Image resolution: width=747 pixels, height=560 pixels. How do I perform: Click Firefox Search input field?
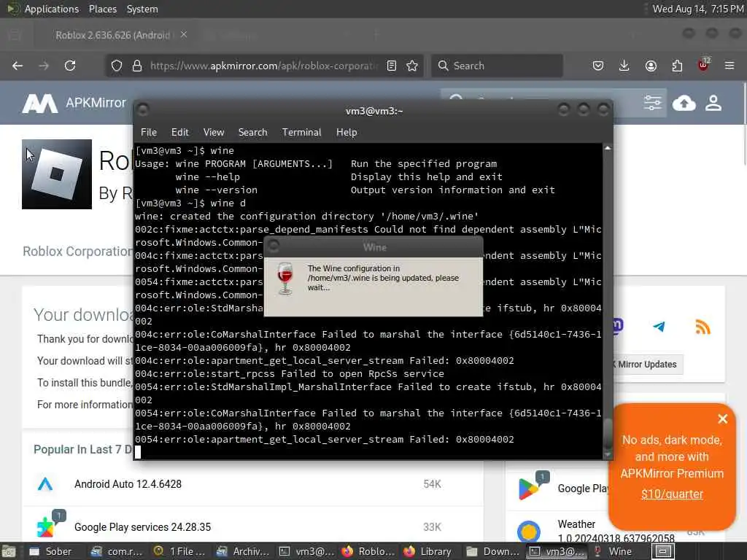[x=497, y=66]
